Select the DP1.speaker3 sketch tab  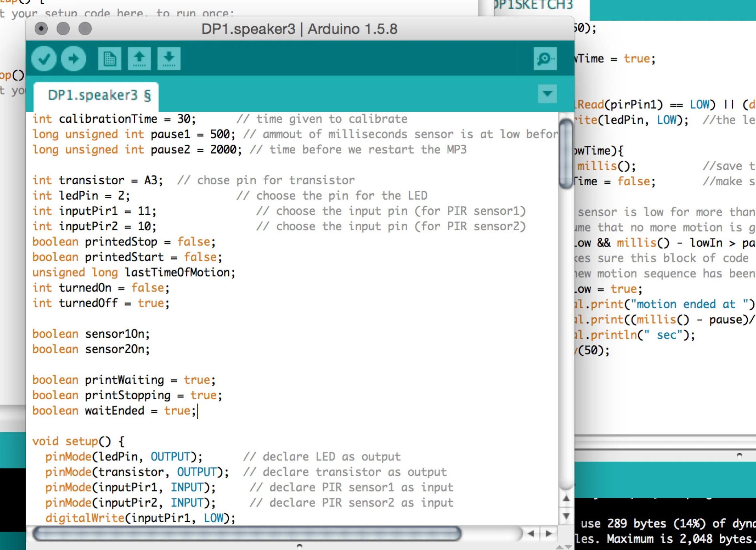pyautogui.click(x=96, y=96)
